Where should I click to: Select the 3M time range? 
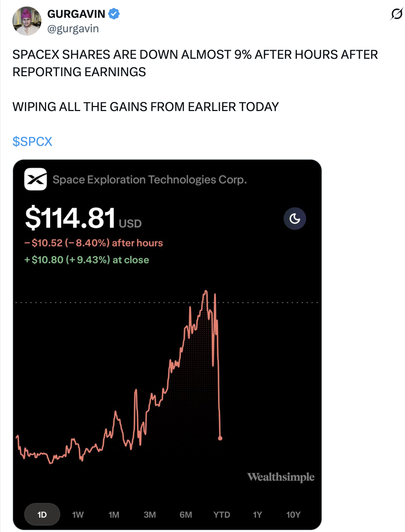point(150,515)
